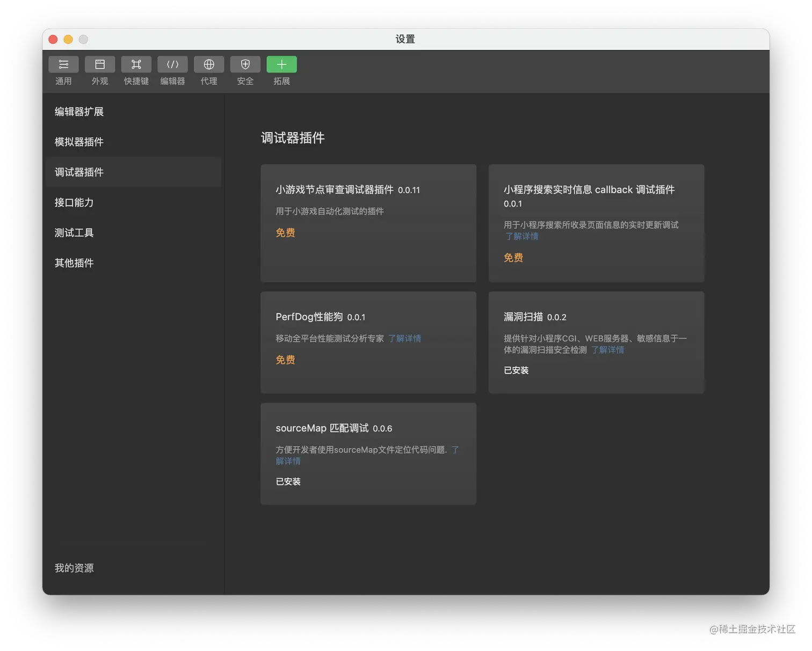Click 了解详情 link on callback 调试插件 card

[x=521, y=236]
